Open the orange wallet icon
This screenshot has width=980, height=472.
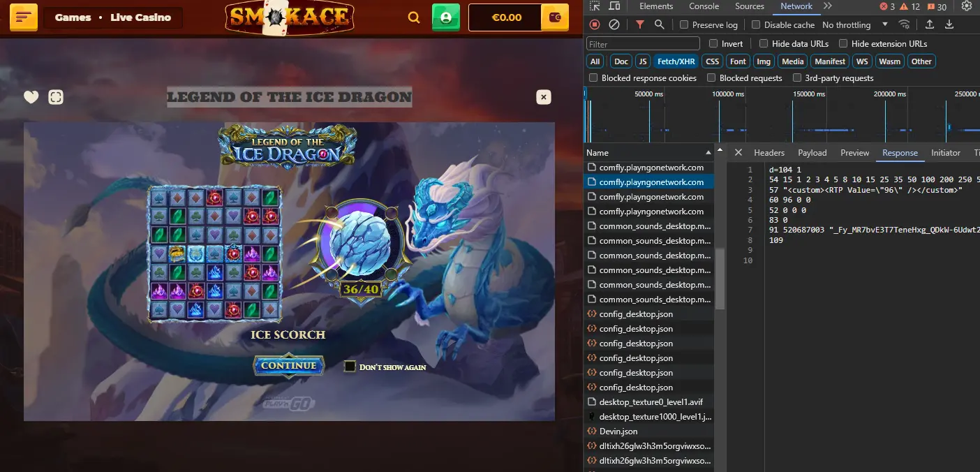coord(555,17)
